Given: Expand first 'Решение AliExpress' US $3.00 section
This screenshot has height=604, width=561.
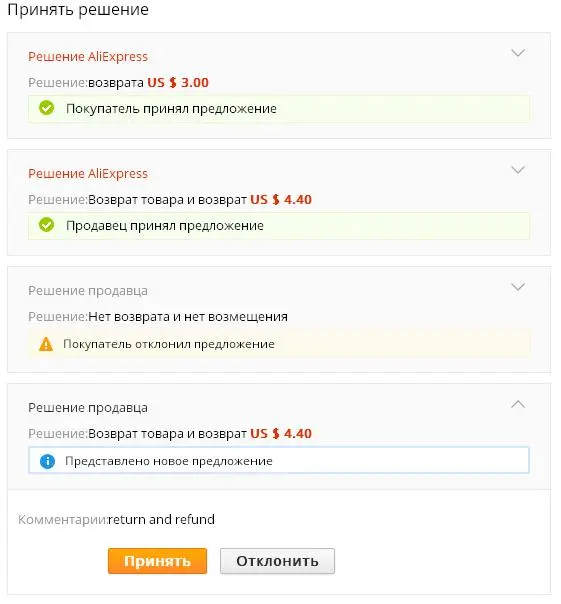Looking at the screenshot, I should click(x=518, y=53).
